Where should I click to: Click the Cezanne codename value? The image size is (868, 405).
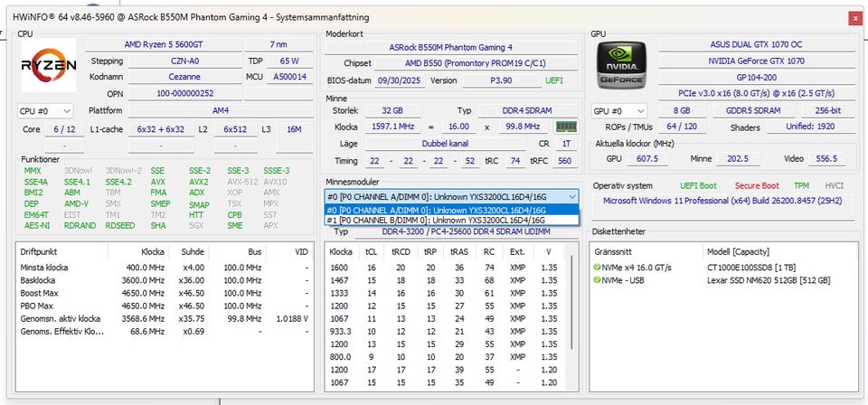click(184, 77)
